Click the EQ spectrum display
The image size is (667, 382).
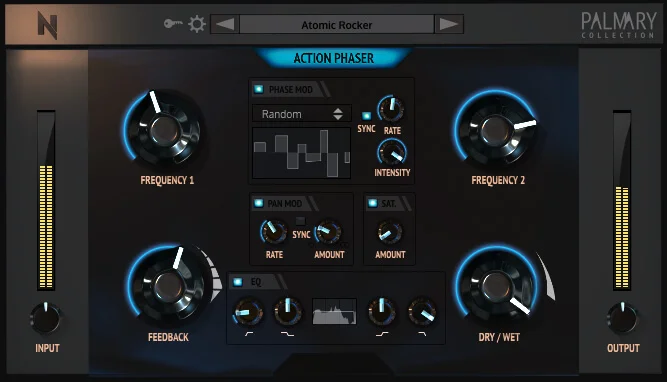(334, 311)
